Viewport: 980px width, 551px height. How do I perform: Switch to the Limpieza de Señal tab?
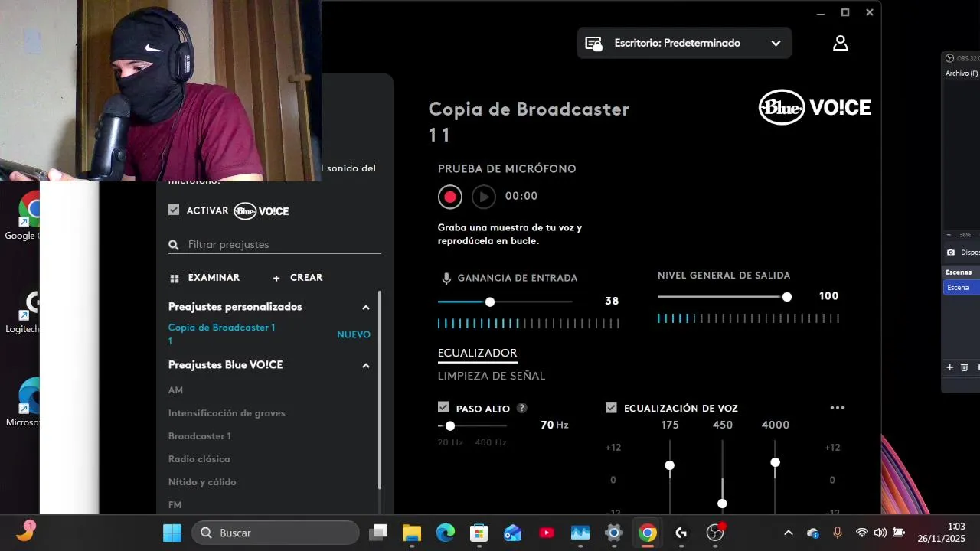coord(492,376)
